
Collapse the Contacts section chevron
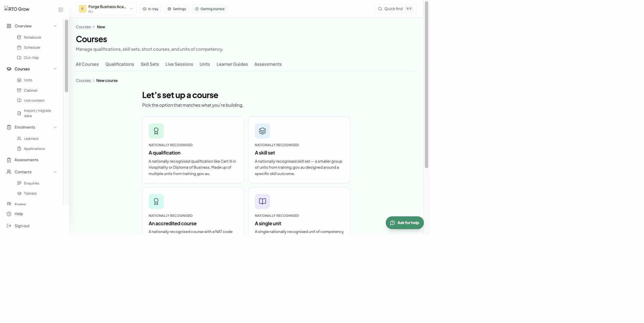[55, 172]
